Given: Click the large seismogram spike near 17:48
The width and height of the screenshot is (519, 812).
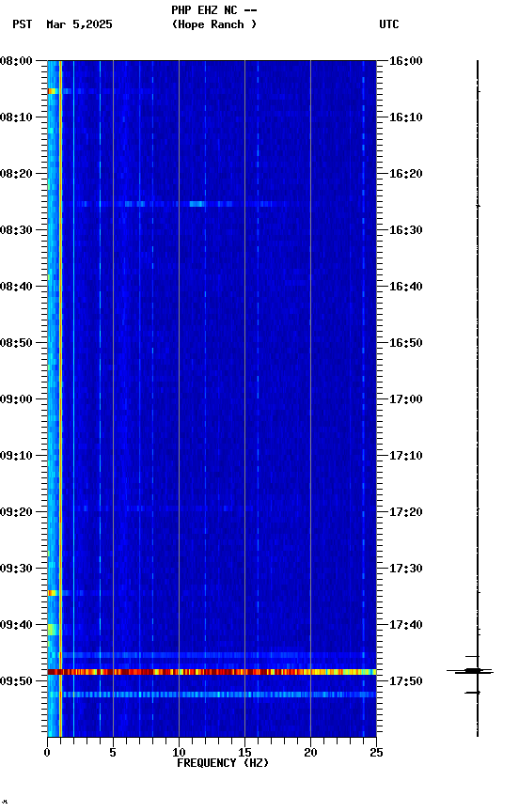Looking at the screenshot, I should coord(470,672).
